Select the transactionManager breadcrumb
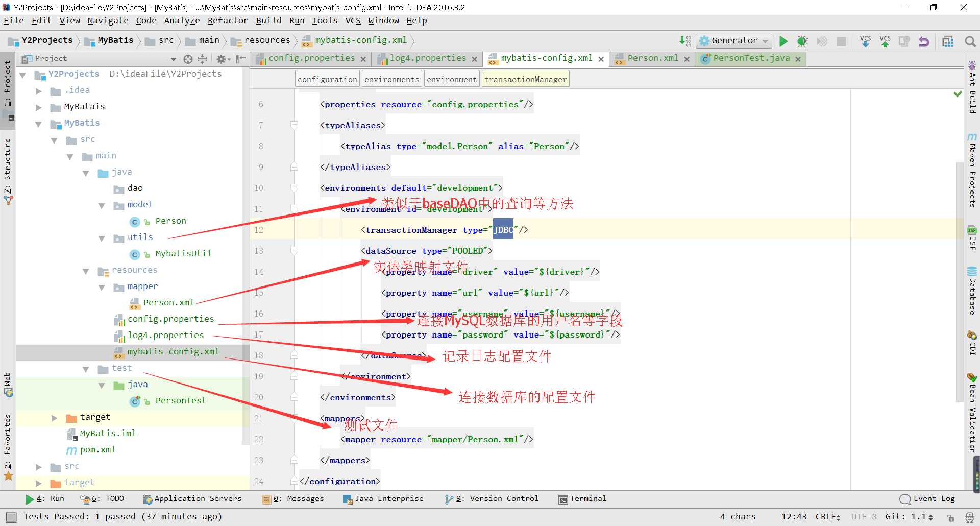Image resolution: width=980 pixels, height=526 pixels. pyautogui.click(x=525, y=79)
